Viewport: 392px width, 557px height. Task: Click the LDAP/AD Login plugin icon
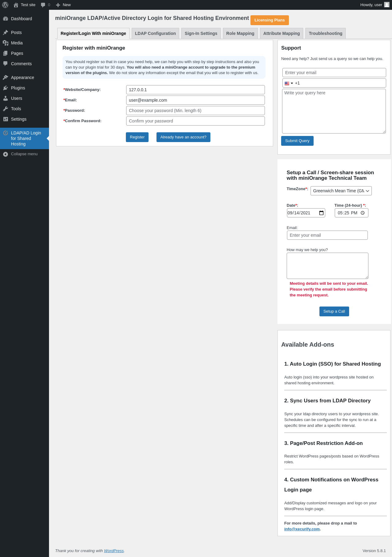click(x=6, y=133)
